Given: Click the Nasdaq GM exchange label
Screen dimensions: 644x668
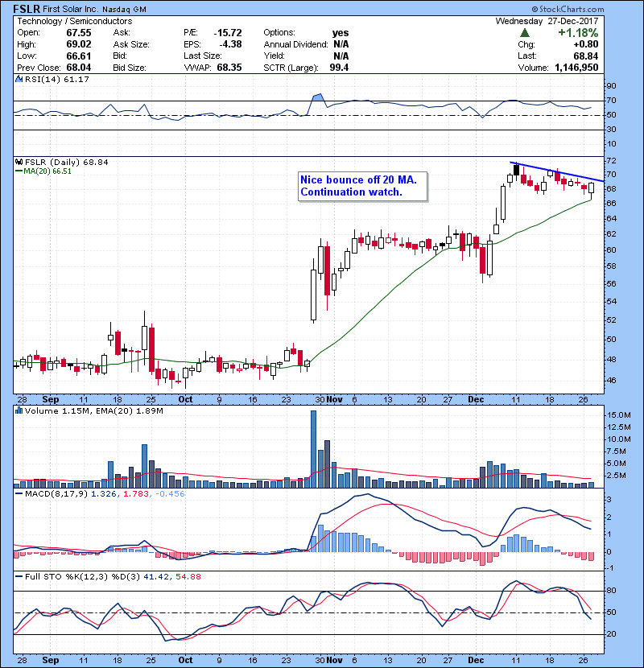Looking at the screenshot, I should pyautogui.click(x=124, y=10).
